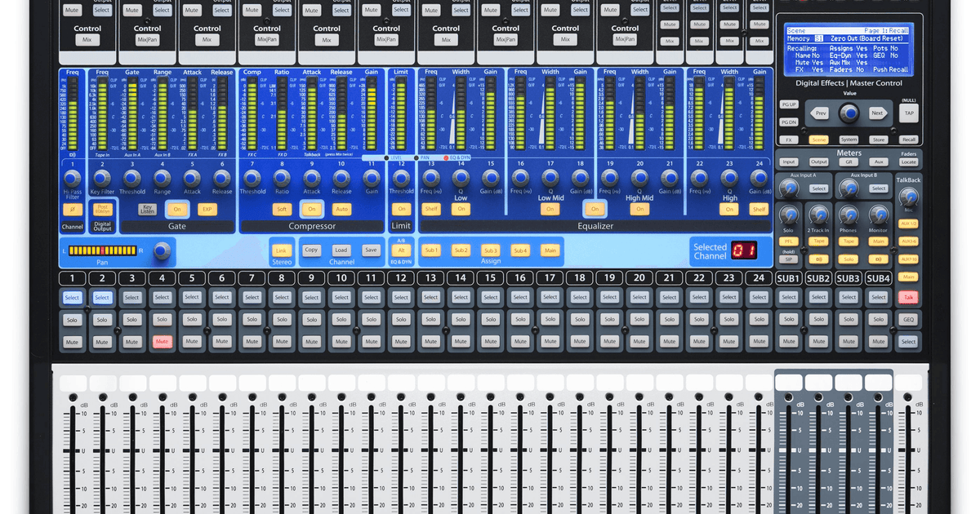
Task: Toggle the Post EQ&Dyn Digital Output button
Action: click(x=102, y=209)
